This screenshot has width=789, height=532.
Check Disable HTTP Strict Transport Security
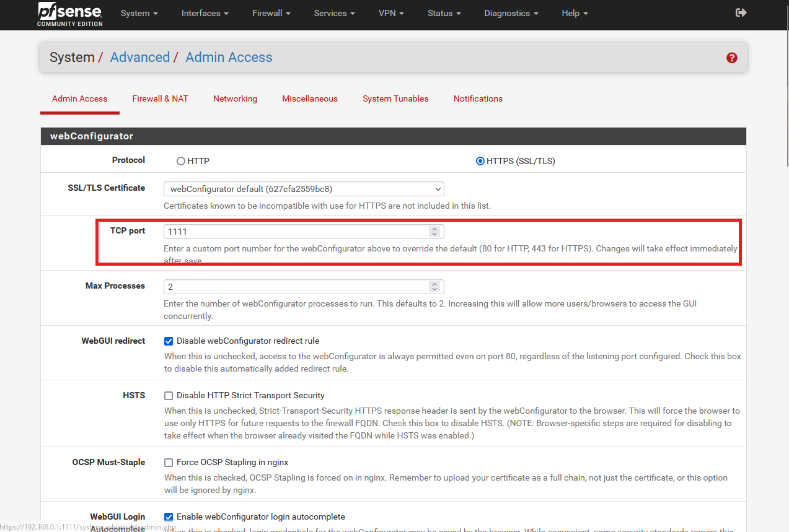168,395
